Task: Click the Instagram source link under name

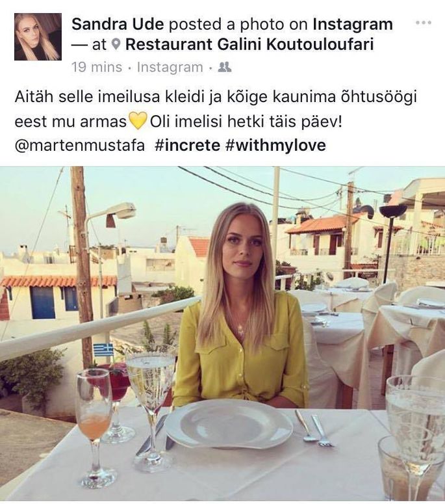Action: [x=170, y=68]
